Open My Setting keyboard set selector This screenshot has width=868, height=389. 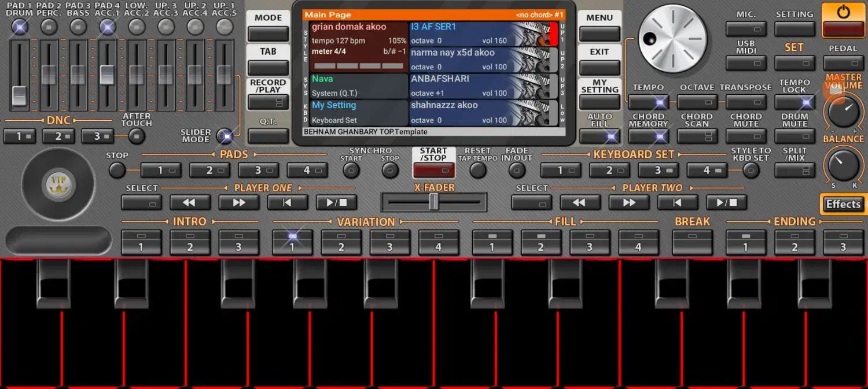[354, 113]
